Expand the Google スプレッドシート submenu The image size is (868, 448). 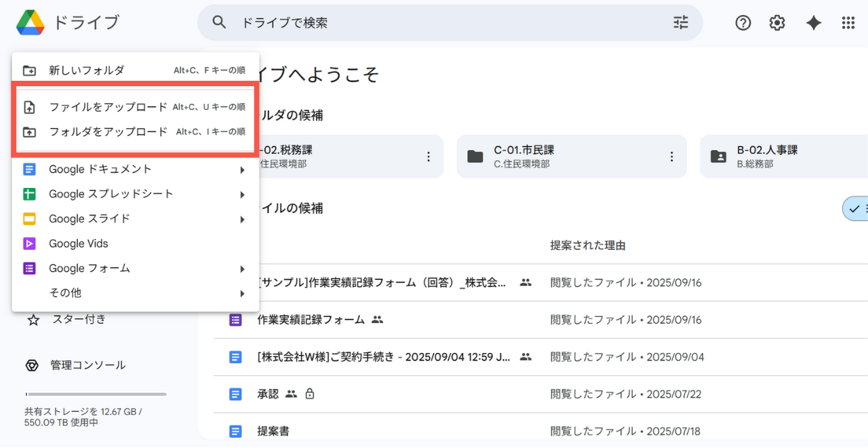242,193
